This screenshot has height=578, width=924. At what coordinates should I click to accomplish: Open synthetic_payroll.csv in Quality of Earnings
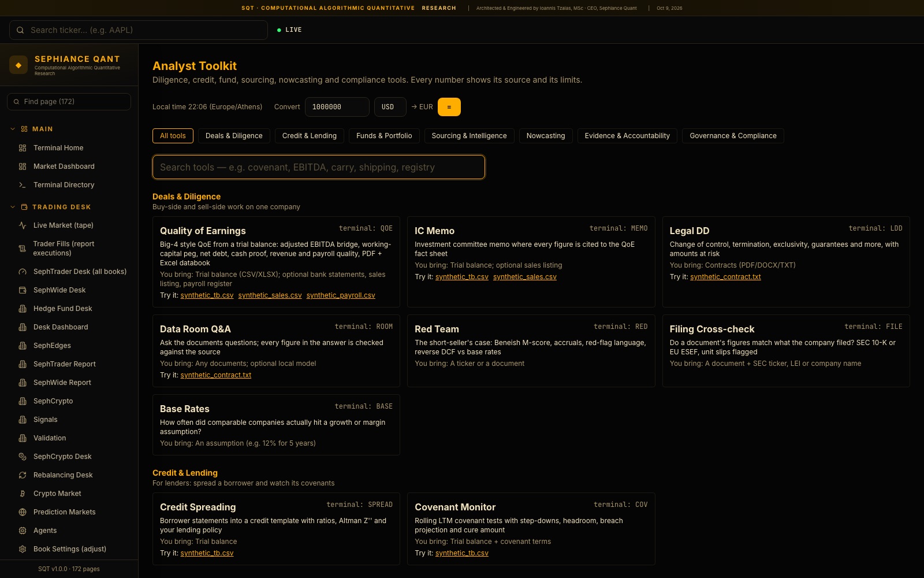pos(341,295)
